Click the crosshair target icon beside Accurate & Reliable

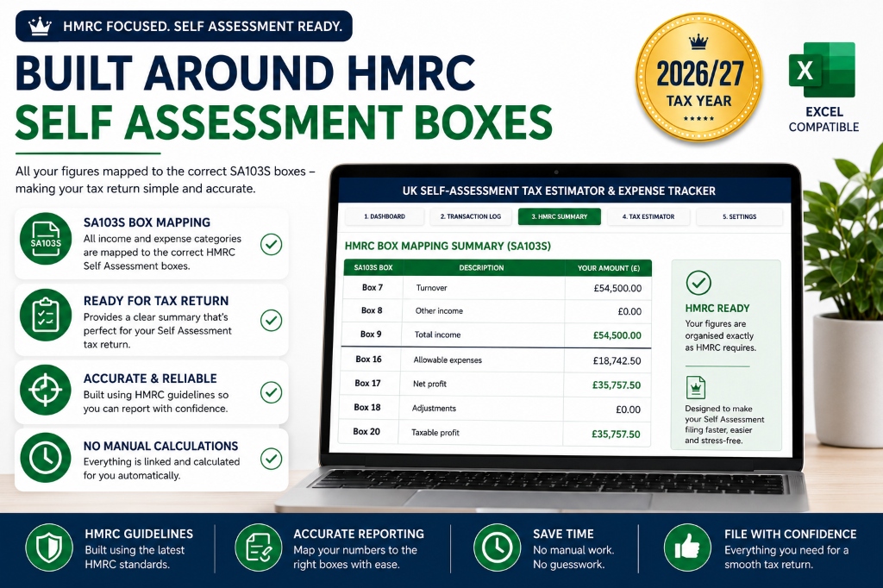click(x=46, y=390)
